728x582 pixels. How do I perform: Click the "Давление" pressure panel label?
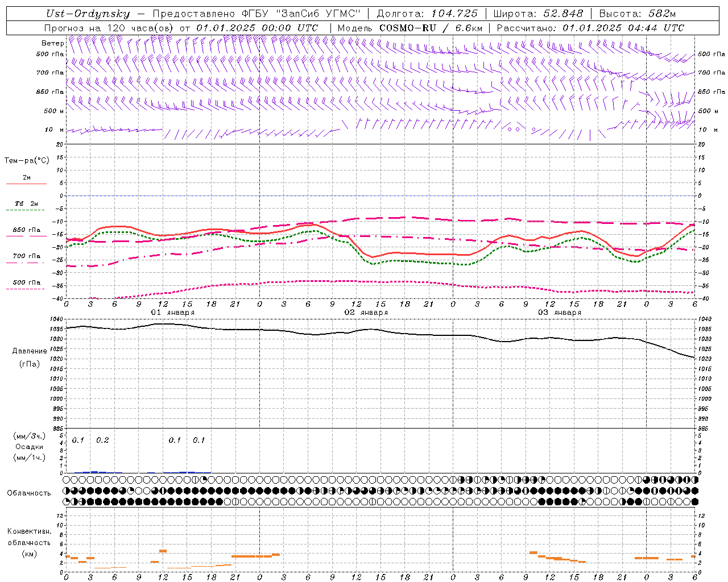pos(30,351)
